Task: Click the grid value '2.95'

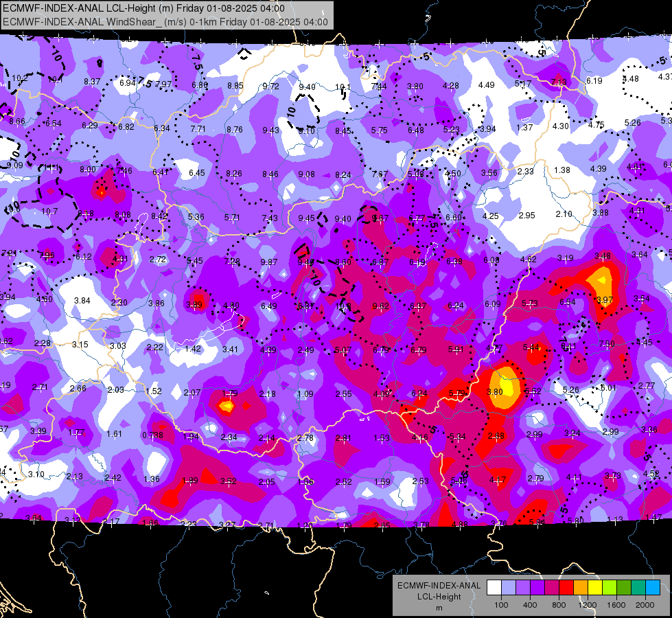Action: tap(526, 216)
